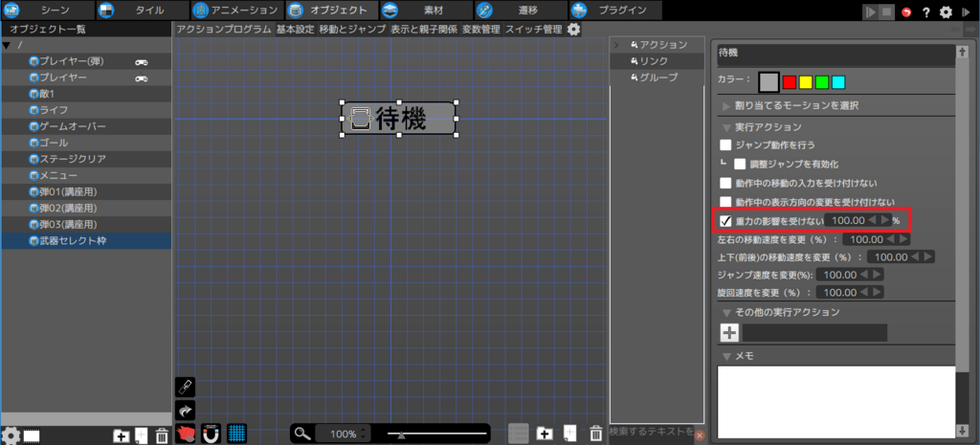
Task: Click the trash icon below the action list
Action: pos(596,434)
